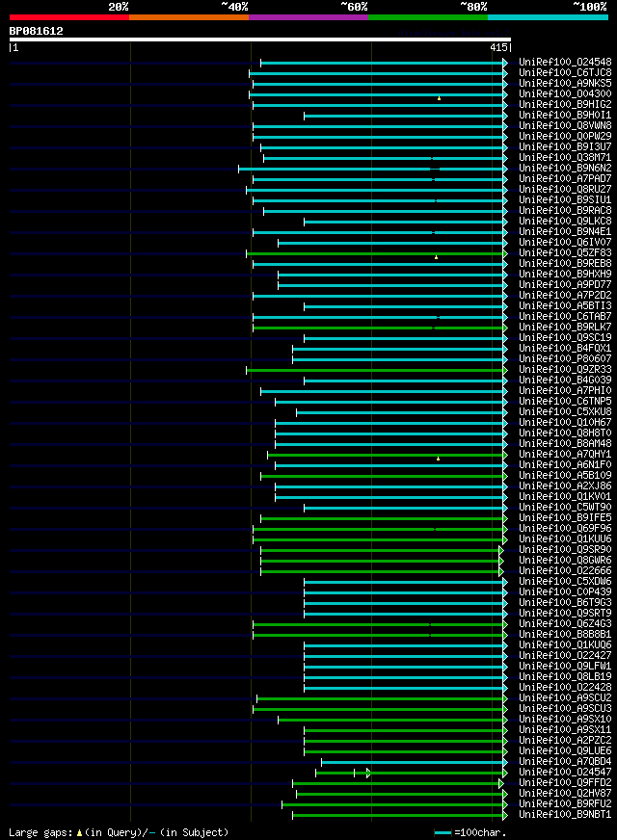The width and height of the screenshot is (617, 840).
Task: Select the UniRef100_B6T9G3 label
Action: (565, 603)
